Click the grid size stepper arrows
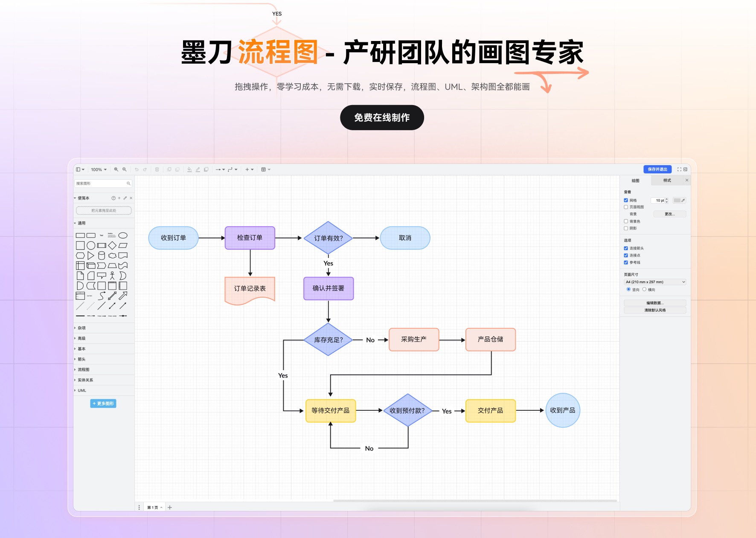Viewport: 756px width, 538px height. coord(667,200)
